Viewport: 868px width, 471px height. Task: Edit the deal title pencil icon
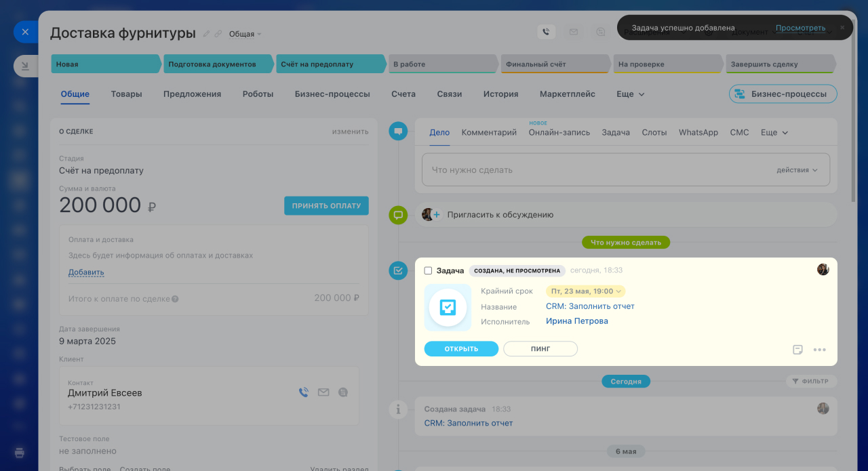click(x=207, y=33)
